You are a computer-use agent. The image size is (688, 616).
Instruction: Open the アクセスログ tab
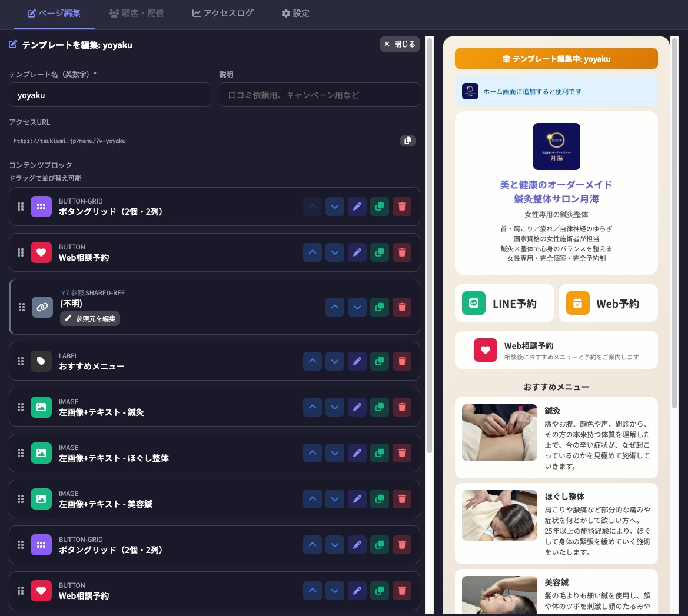coord(222,13)
